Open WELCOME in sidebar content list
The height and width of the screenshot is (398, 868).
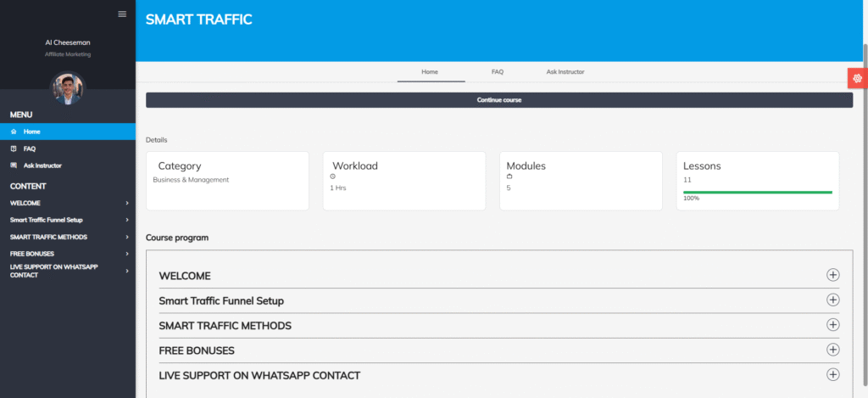(68, 204)
